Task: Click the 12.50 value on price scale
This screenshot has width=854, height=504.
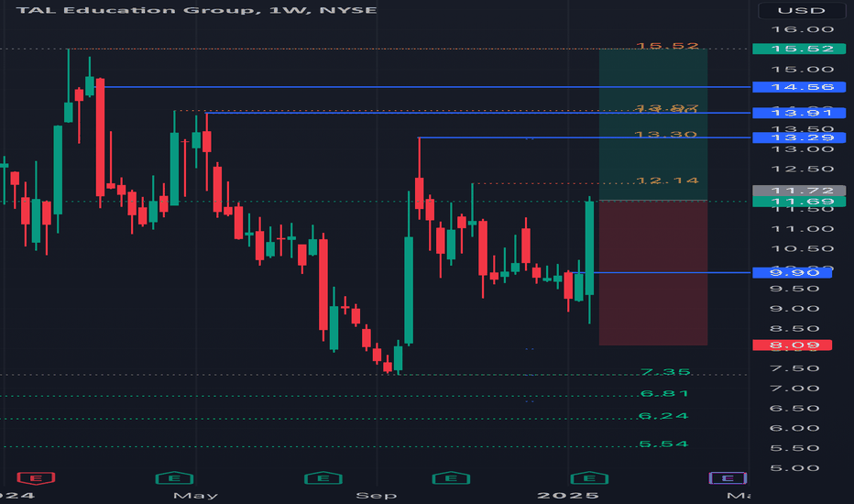Action: pos(803,169)
